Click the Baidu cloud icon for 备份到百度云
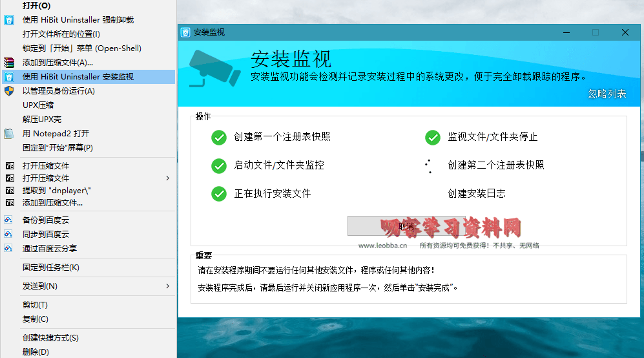This screenshot has height=358, width=644. (x=9, y=220)
